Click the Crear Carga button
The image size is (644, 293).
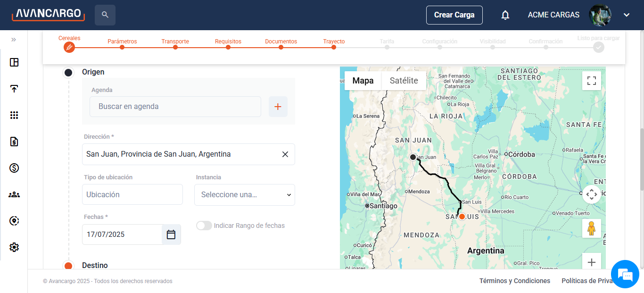coord(454,15)
